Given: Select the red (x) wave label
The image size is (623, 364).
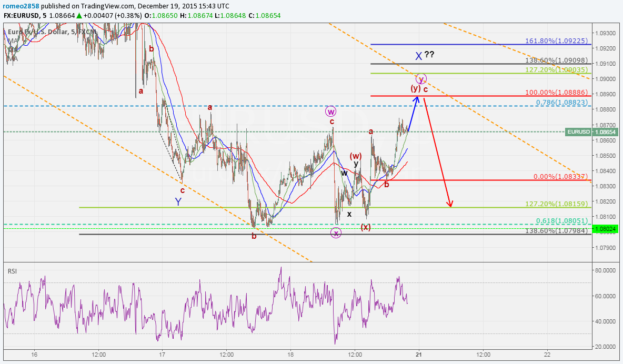Looking at the screenshot, I should tap(366, 227).
